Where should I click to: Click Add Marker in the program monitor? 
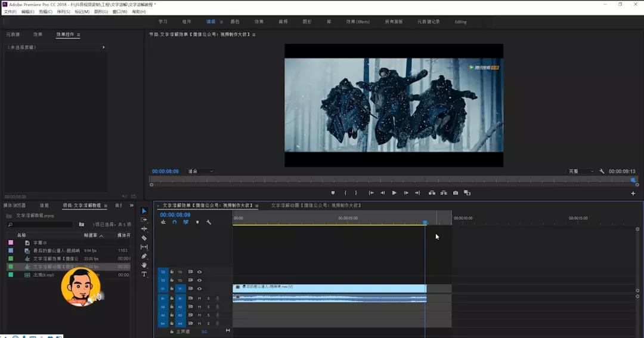coord(333,193)
